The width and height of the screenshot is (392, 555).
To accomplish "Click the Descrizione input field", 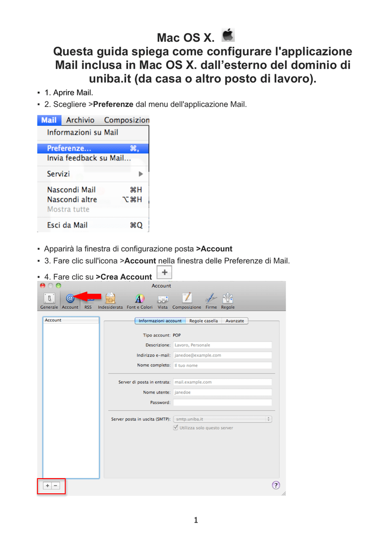I will pyautogui.click(x=223, y=345).
